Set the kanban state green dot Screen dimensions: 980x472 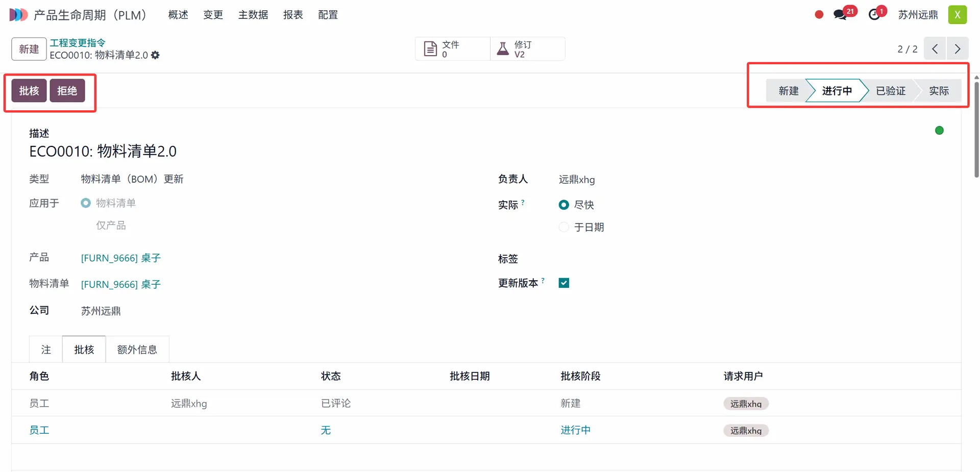tap(939, 131)
